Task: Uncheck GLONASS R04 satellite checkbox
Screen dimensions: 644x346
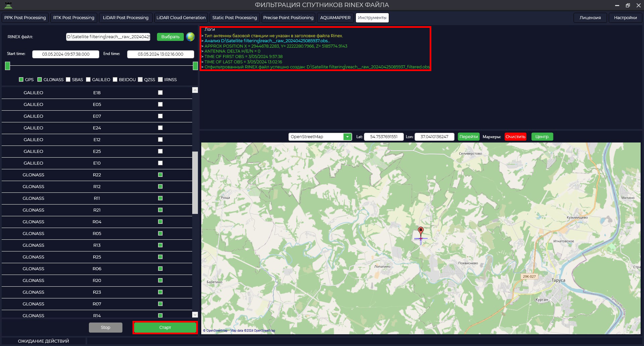Action: [160, 222]
